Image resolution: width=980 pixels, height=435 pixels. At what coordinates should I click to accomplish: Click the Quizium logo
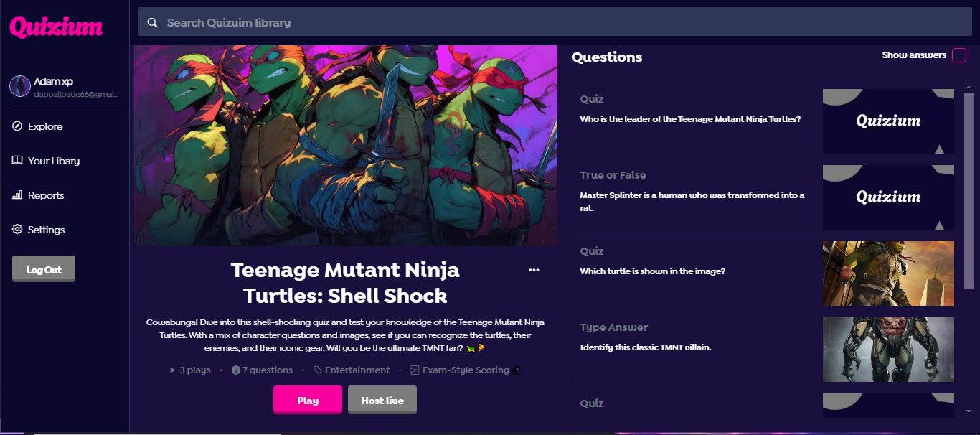56,27
